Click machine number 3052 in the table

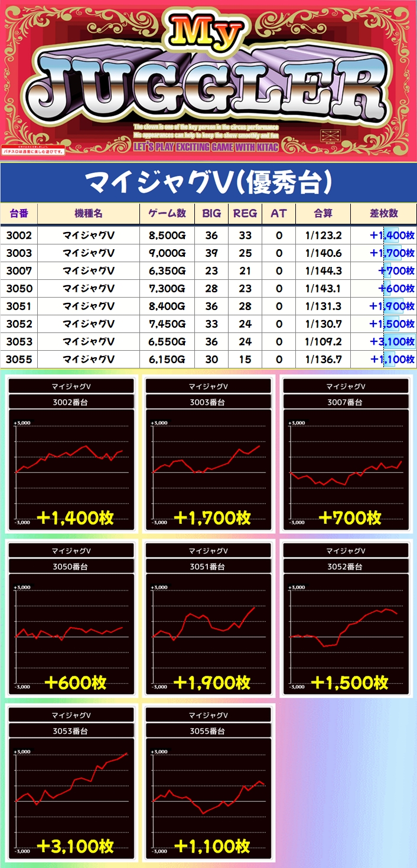(19, 324)
